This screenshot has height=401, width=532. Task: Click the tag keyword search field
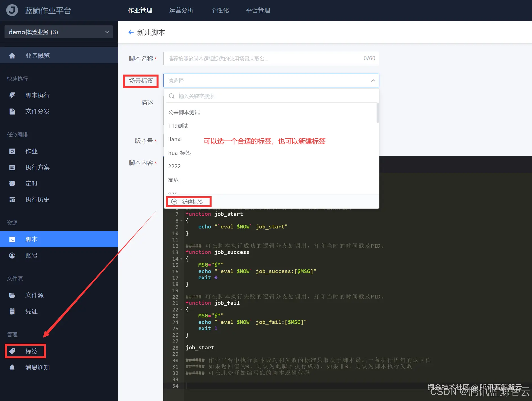click(x=271, y=96)
